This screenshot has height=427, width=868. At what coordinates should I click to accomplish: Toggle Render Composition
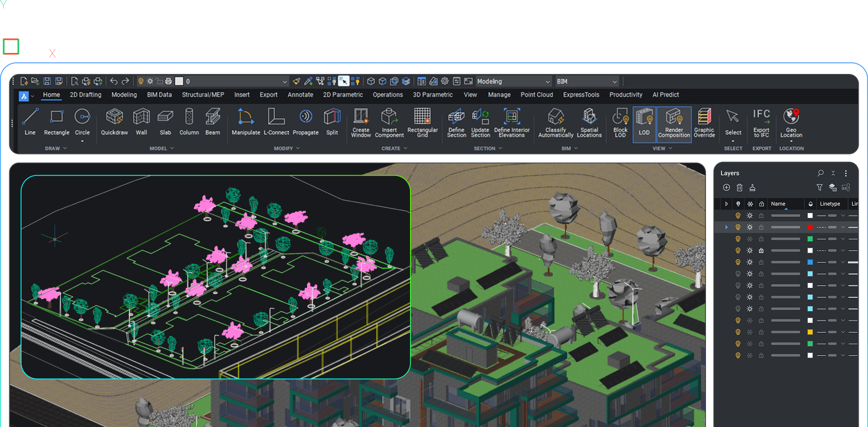[674, 124]
